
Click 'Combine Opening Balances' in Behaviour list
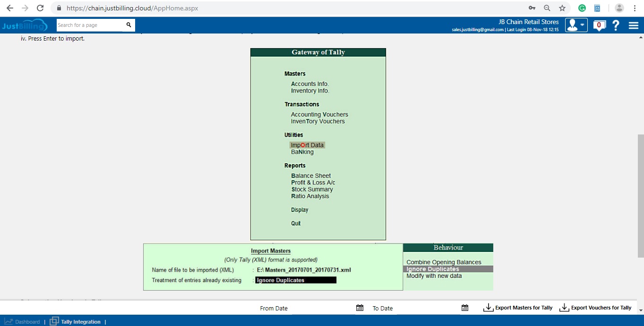444,262
